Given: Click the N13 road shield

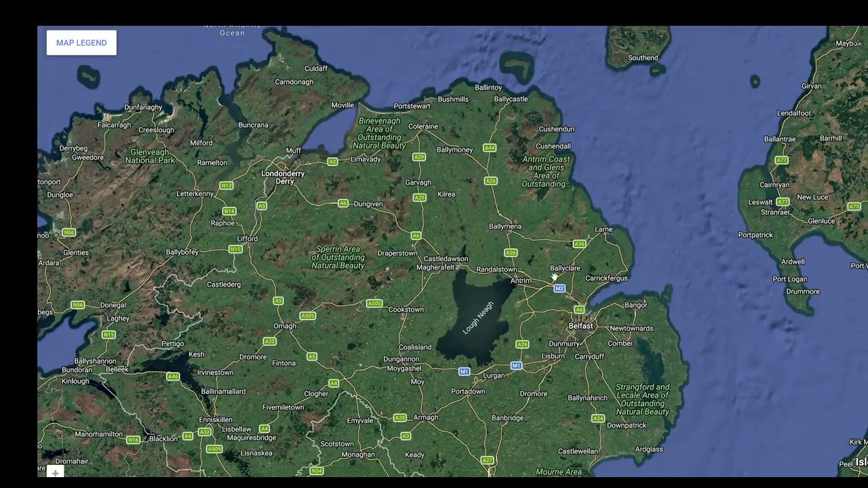Looking at the screenshot, I should pos(226,186).
